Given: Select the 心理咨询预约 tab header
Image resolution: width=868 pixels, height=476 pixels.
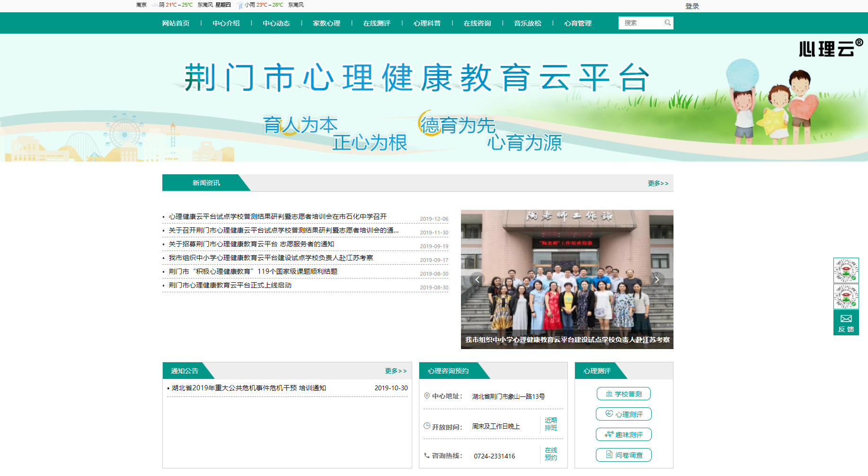Looking at the screenshot, I should click(x=448, y=371).
